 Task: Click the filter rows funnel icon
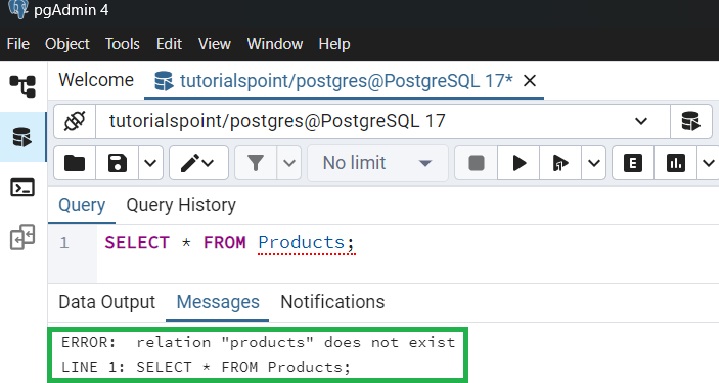coord(255,163)
